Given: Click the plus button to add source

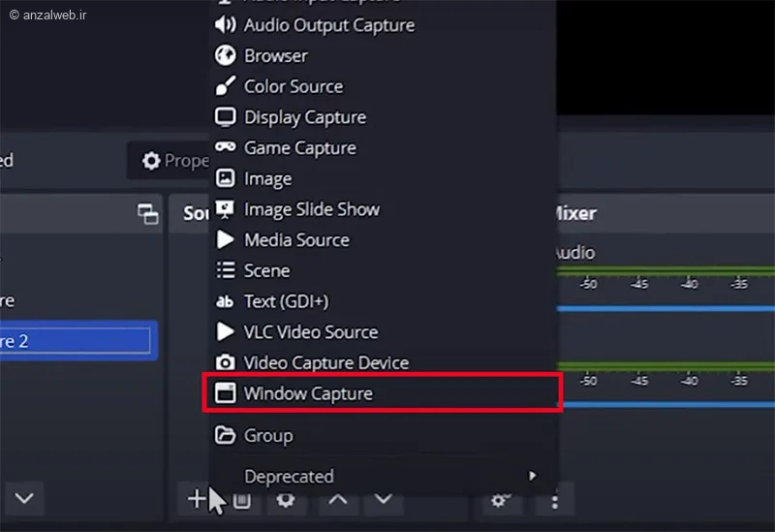Looking at the screenshot, I should click(x=196, y=499).
